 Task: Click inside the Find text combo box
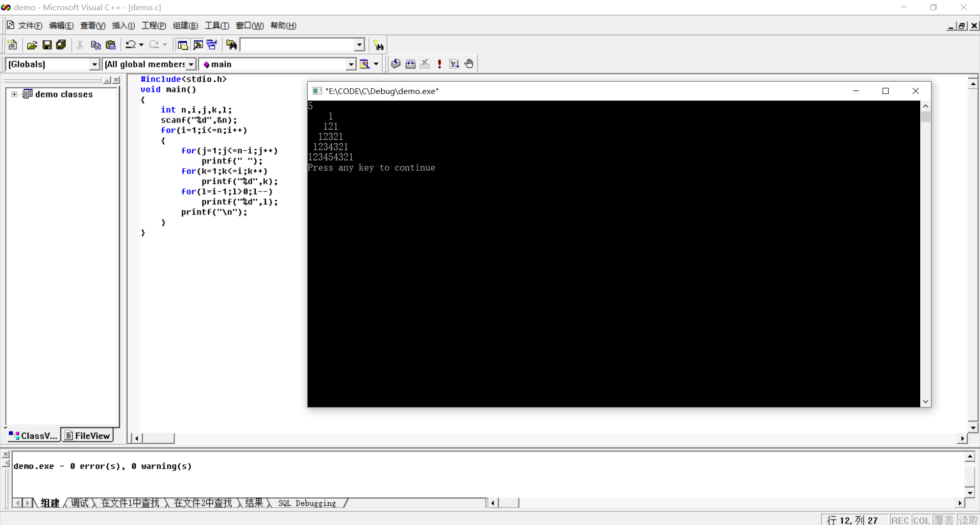point(298,45)
